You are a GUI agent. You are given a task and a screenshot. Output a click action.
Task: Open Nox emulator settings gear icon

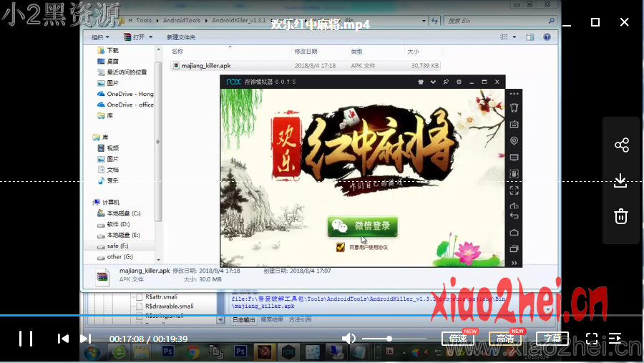(x=459, y=82)
